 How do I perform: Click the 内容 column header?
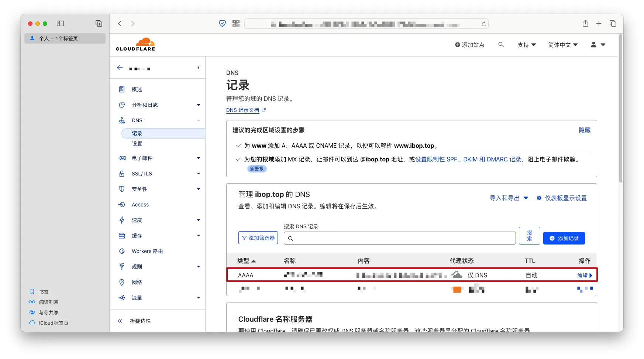(x=364, y=261)
